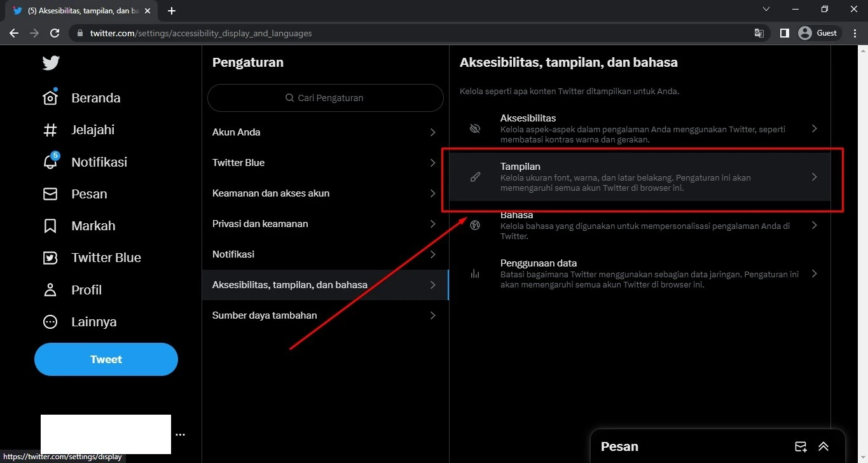This screenshot has width=868, height=463.
Task: Go back in browser
Action: (14, 33)
